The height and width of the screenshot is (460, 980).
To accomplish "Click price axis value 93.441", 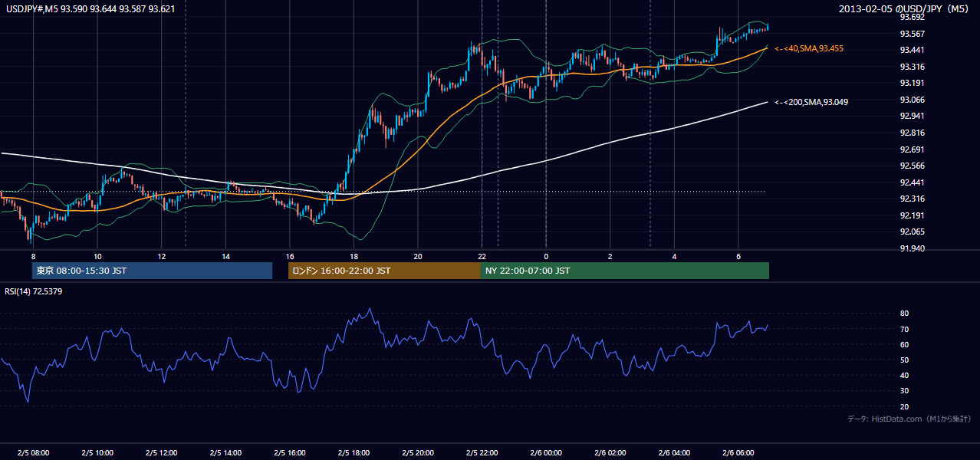I will tap(911, 50).
